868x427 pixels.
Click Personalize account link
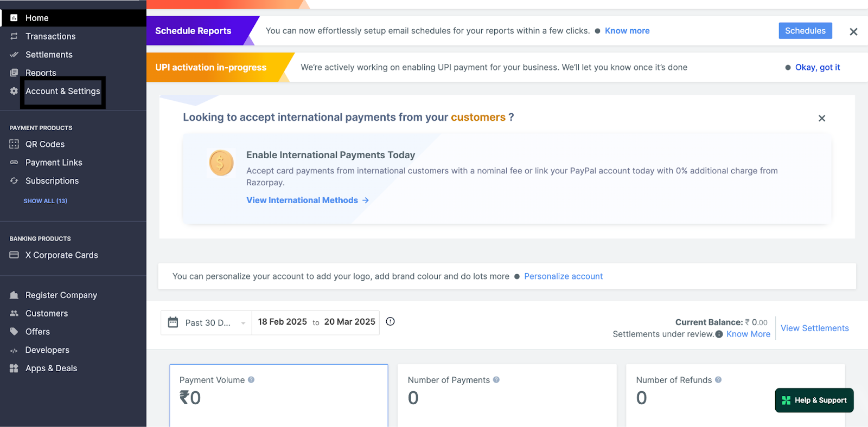[x=563, y=276]
